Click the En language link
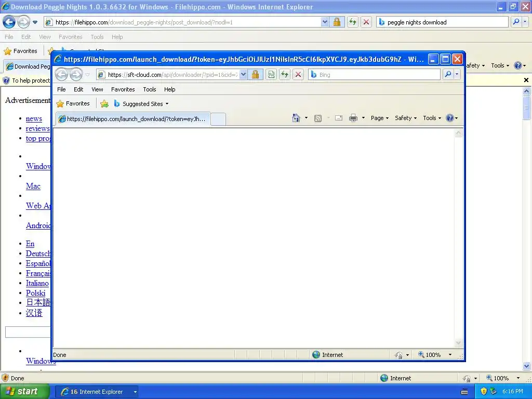Image resolution: width=532 pixels, height=399 pixels. 30,244
